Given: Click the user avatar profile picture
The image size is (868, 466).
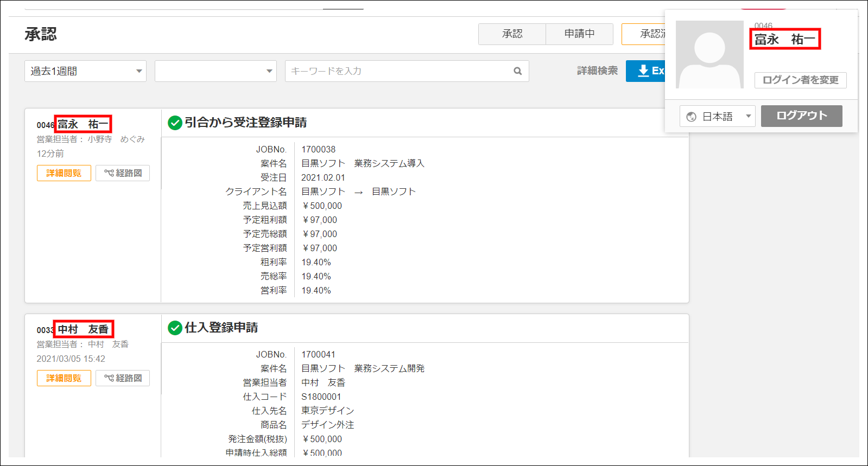Looking at the screenshot, I should [709, 55].
